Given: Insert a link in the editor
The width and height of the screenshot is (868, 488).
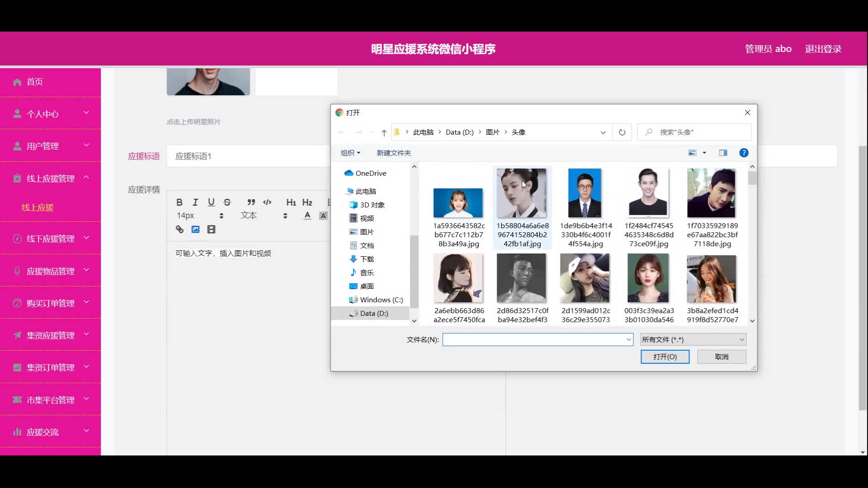Looking at the screenshot, I should tap(179, 230).
